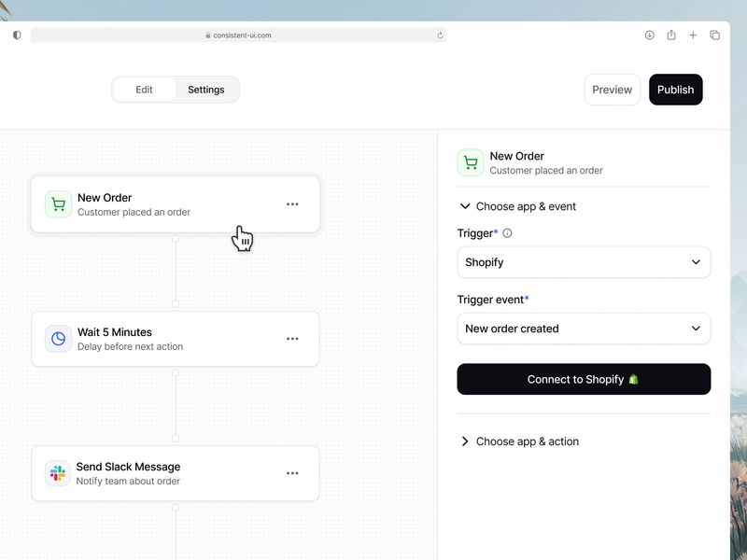747x560 pixels.
Task: Click the ellipsis on Wait 5 Minutes card
Action: (x=293, y=339)
